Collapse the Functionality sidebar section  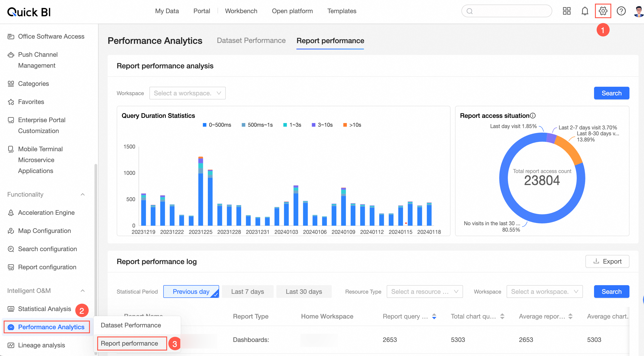(x=83, y=195)
